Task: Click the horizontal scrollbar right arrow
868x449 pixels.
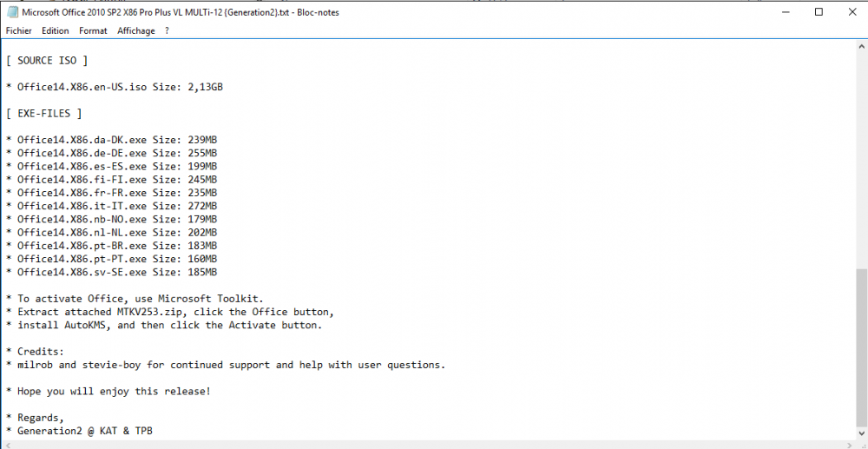Action: 848,444
